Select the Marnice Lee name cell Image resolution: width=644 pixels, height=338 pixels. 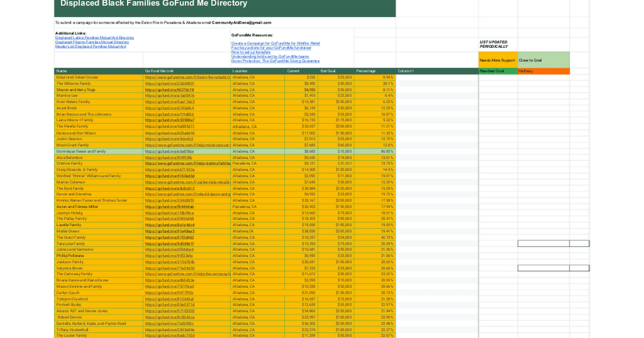pos(98,96)
